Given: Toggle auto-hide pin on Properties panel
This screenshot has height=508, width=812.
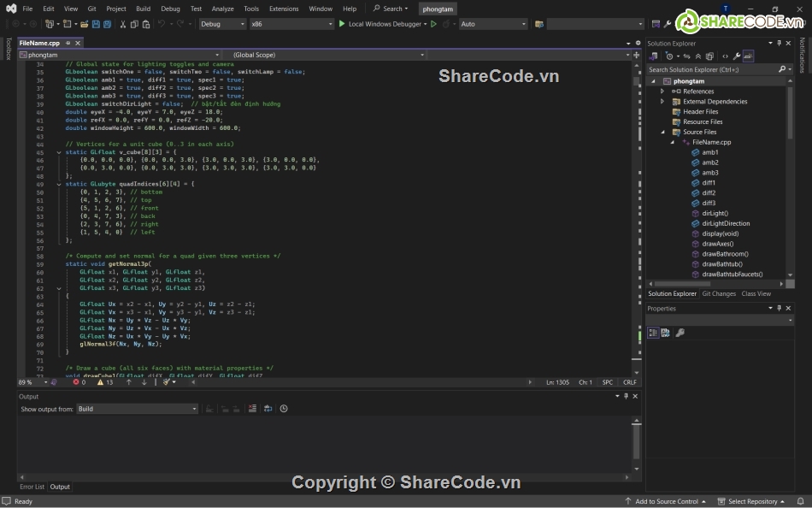Looking at the screenshot, I should point(780,308).
